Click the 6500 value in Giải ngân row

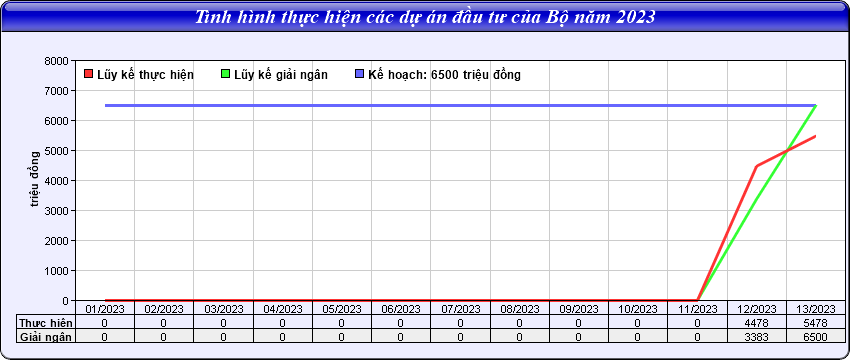[x=816, y=337]
